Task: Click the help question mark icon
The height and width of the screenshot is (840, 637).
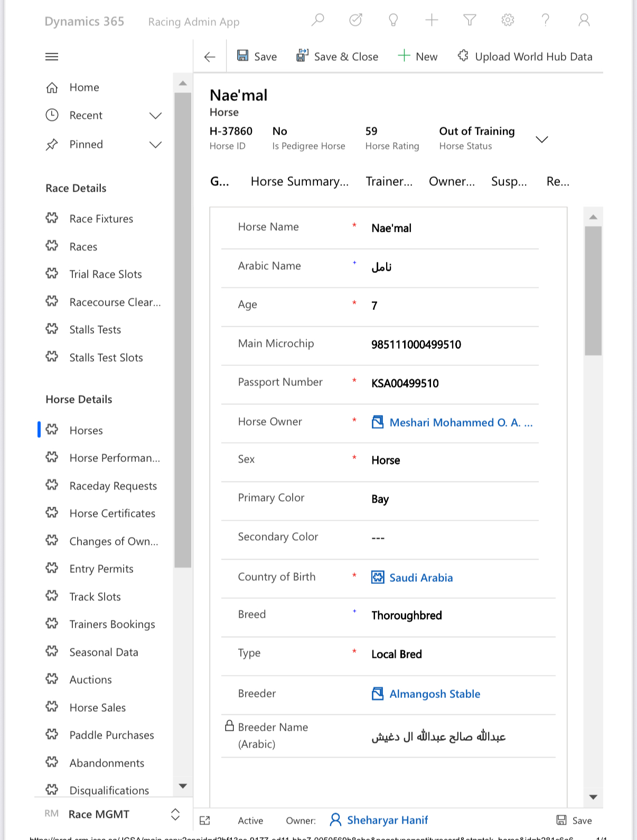Action: point(546,21)
